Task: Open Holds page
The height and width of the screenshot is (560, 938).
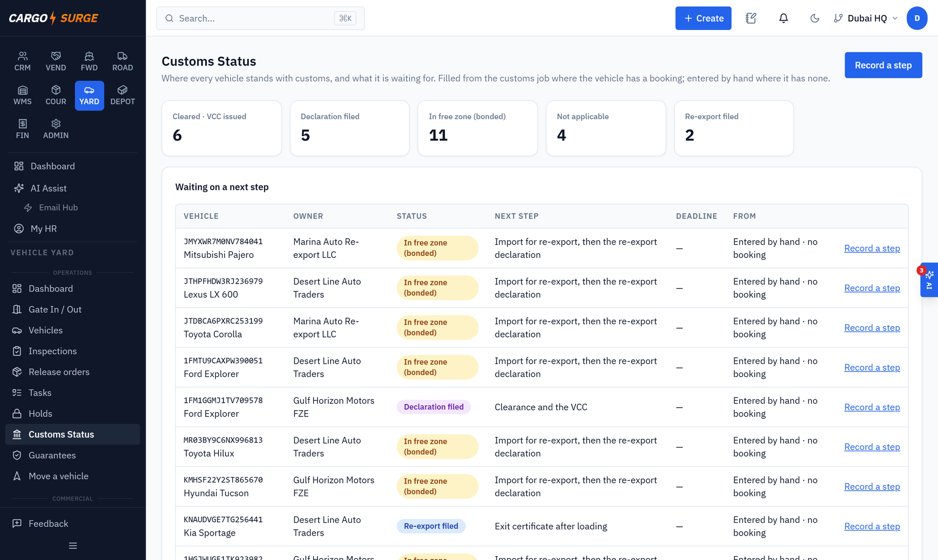Action: [72, 414]
